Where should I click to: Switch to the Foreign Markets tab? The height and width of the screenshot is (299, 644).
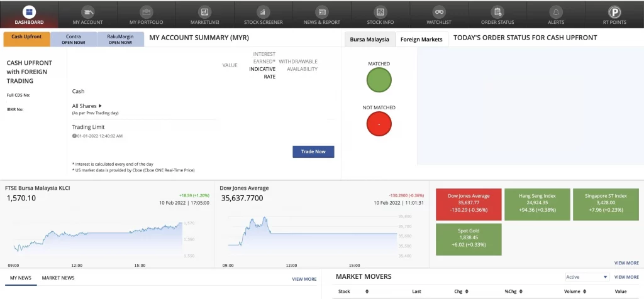click(421, 39)
